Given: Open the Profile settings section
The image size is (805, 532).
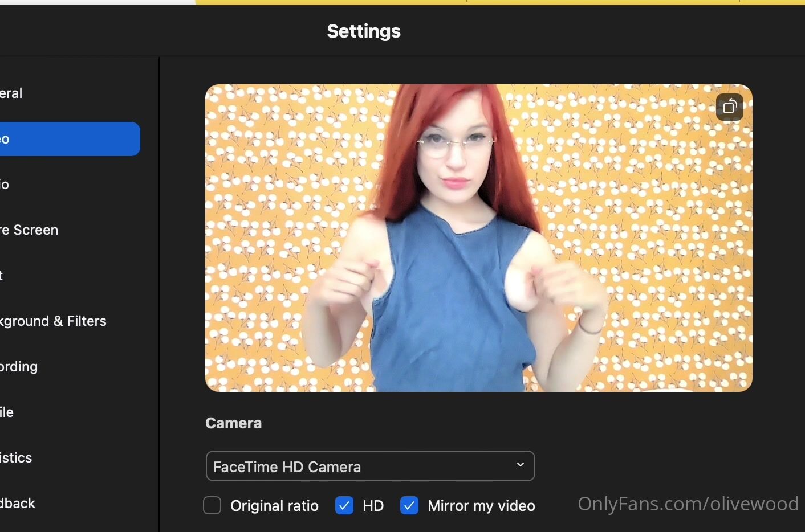Looking at the screenshot, I should (x=7, y=412).
